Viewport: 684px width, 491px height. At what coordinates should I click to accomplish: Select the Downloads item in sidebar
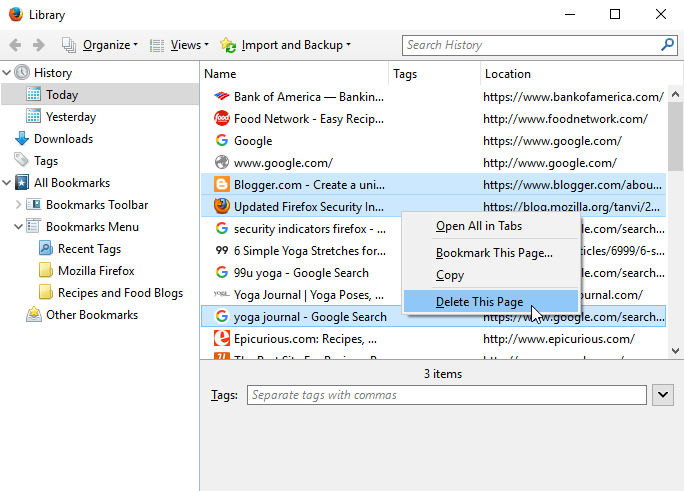click(62, 139)
